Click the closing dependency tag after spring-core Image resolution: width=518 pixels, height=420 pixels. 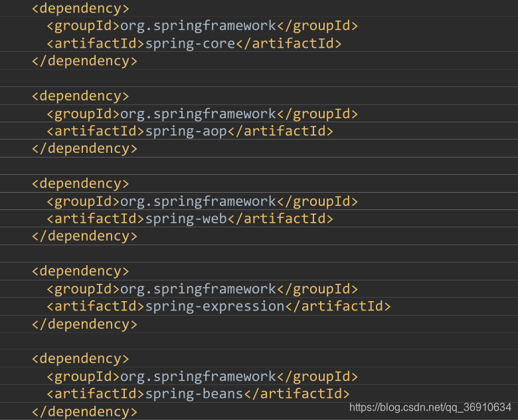click(x=84, y=61)
